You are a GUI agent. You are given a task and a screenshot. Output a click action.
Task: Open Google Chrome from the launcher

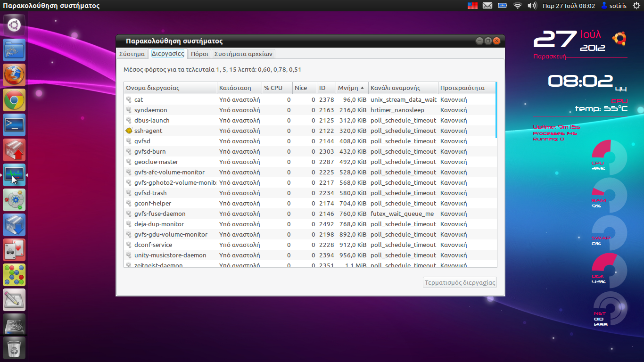tap(14, 100)
